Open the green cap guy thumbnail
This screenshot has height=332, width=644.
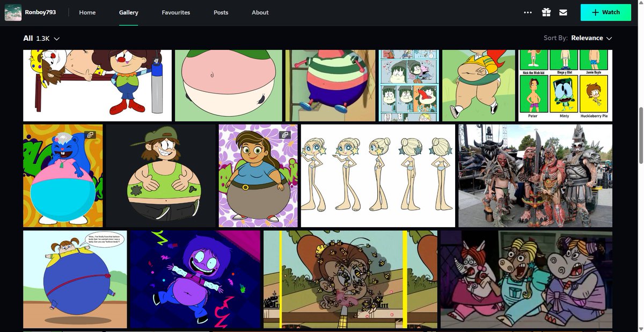pos(161,176)
